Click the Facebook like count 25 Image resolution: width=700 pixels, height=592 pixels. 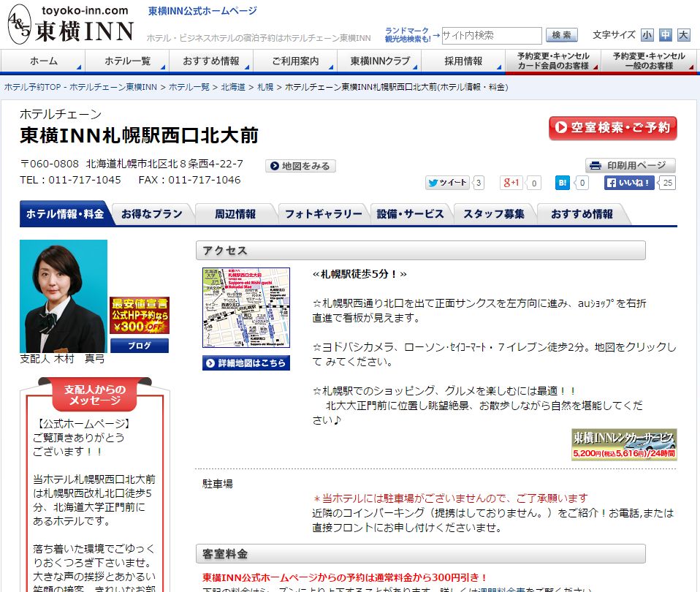(667, 183)
